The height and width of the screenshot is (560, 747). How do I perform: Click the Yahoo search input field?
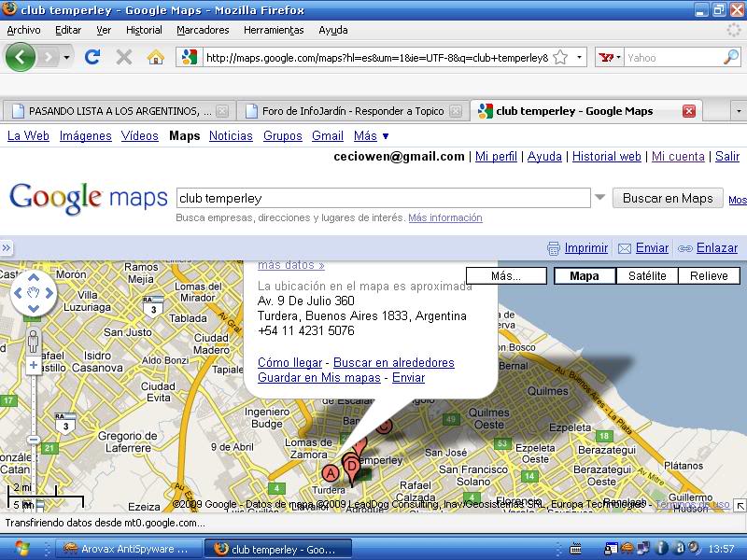point(673,58)
